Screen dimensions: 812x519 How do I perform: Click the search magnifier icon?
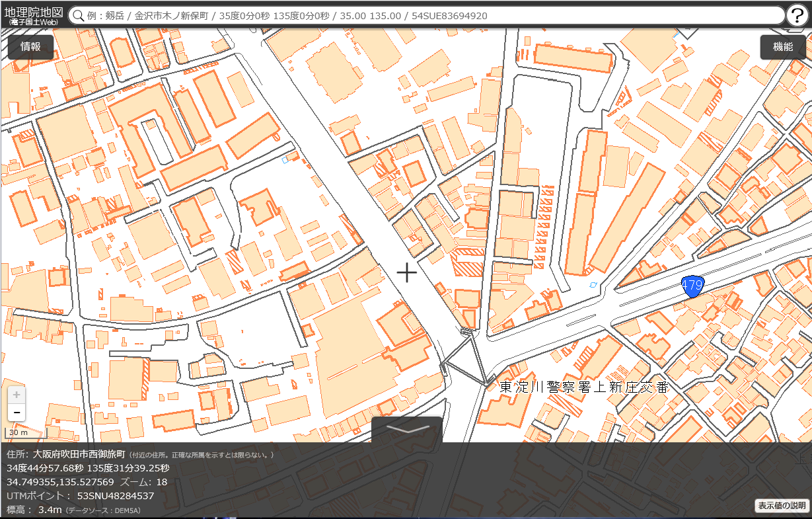78,16
